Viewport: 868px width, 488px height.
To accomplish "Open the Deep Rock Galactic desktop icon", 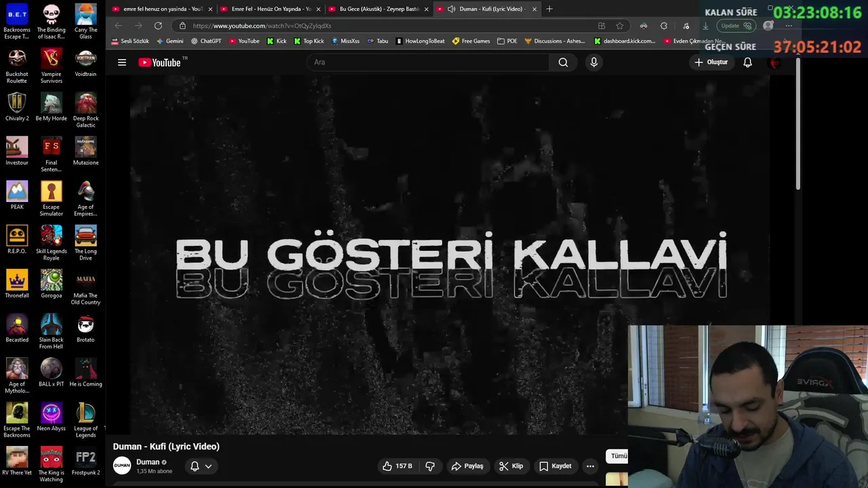I will pos(85,110).
